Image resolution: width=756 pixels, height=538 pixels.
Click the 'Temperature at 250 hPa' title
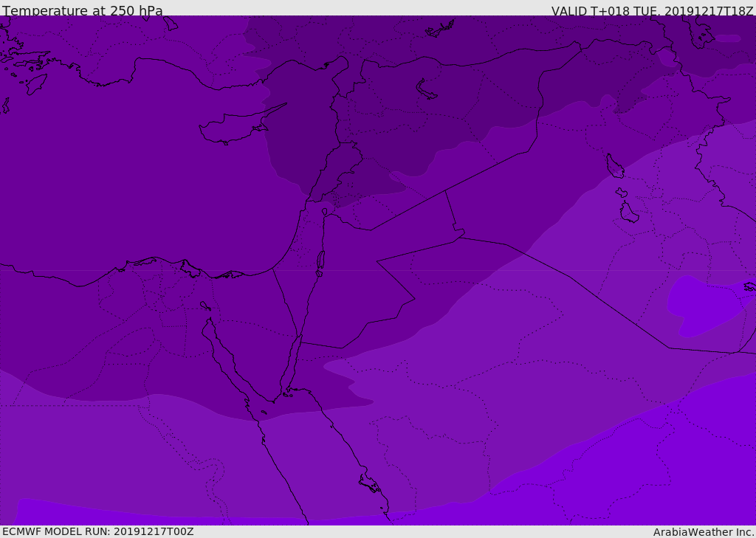coord(83,10)
